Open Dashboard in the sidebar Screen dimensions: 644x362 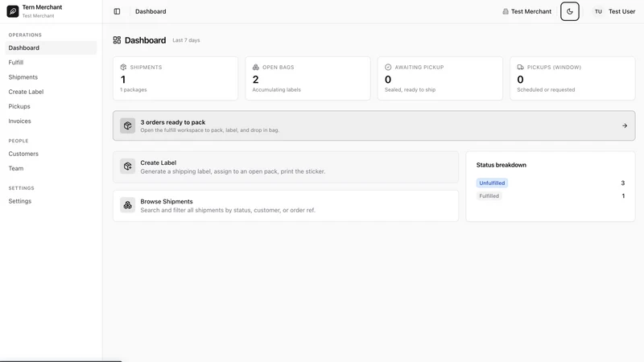[51, 47]
